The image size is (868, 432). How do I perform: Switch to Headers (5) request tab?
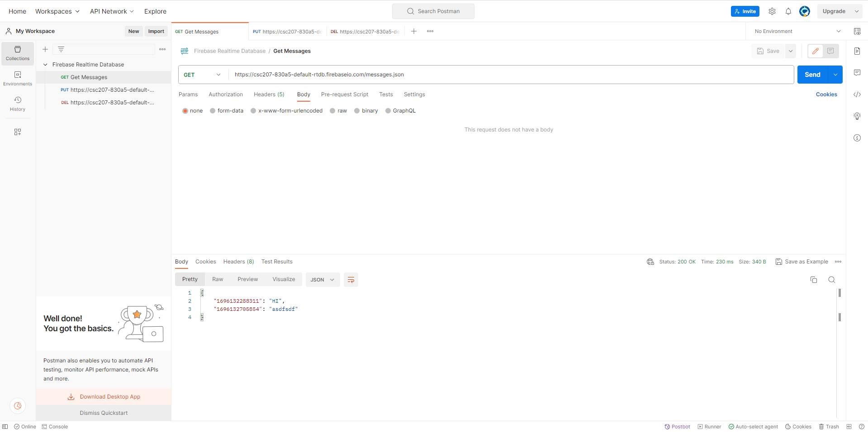(269, 94)
